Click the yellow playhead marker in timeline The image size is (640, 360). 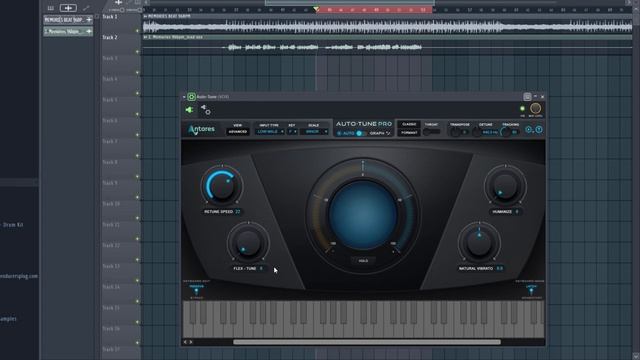[316, 9]
